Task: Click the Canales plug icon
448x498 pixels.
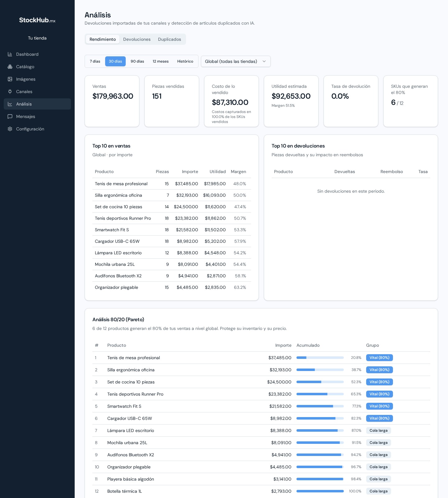Action: (x=10, y=92)
